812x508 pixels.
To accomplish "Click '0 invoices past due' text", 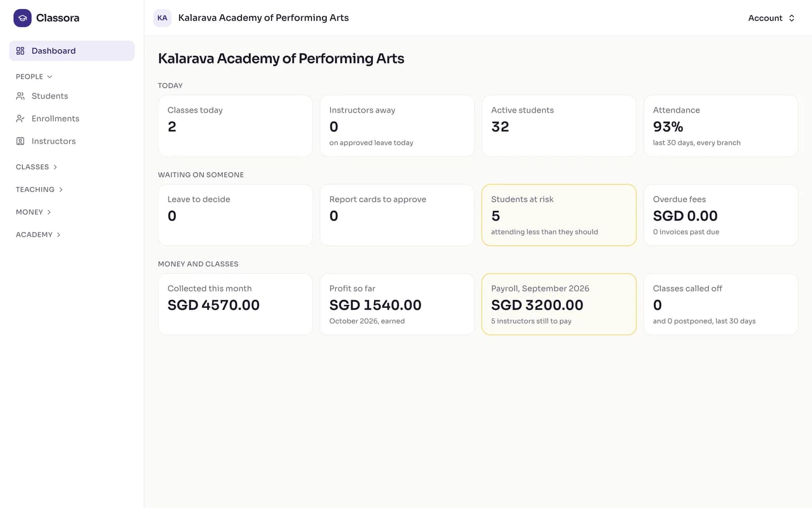I will pos(686,232).
